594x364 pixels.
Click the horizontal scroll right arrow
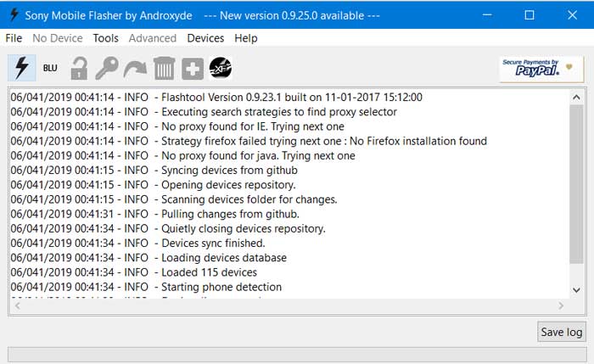coord(561,305)
